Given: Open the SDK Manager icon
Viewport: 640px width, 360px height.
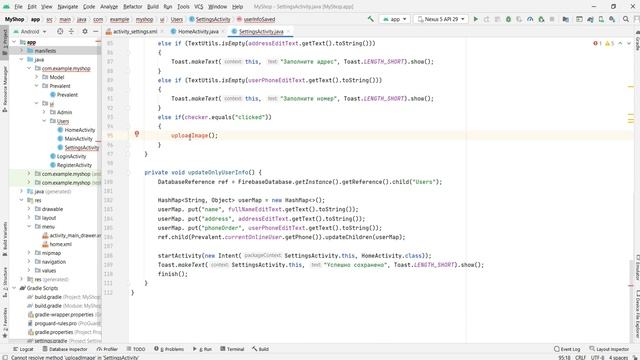Looking at the screenshot, I should [x=612, y=19].
